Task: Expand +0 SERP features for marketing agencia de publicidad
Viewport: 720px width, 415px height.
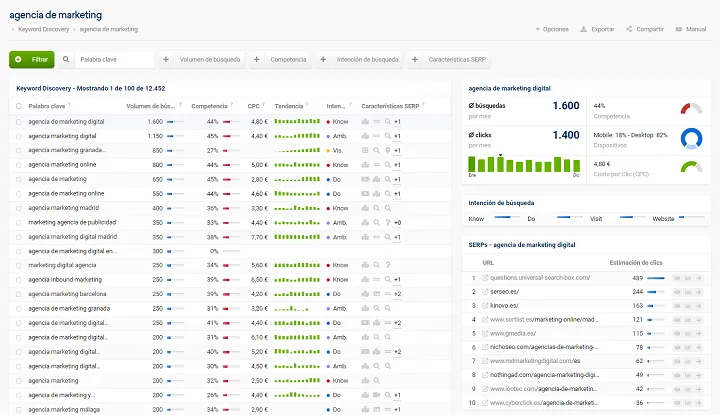Action: [x=397, y=223]
